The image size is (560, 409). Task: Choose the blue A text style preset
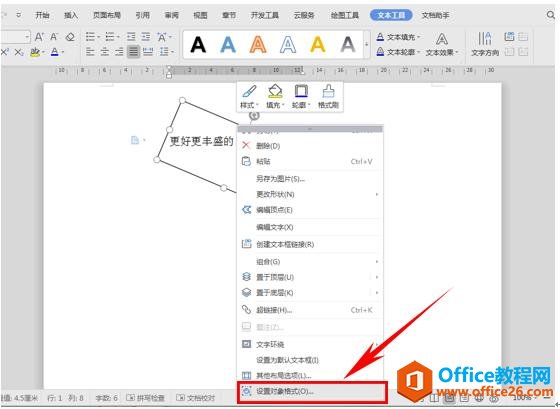[x=228, y=45]
